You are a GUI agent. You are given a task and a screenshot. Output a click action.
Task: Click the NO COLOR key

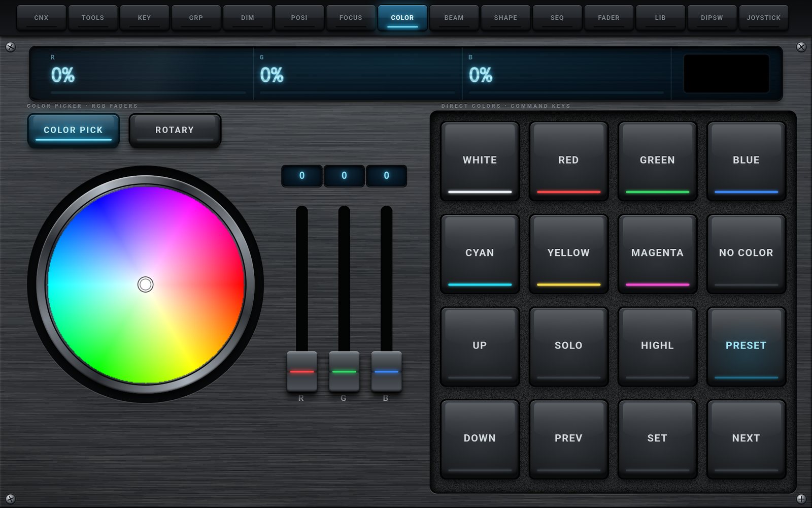(x=746, y=253)
